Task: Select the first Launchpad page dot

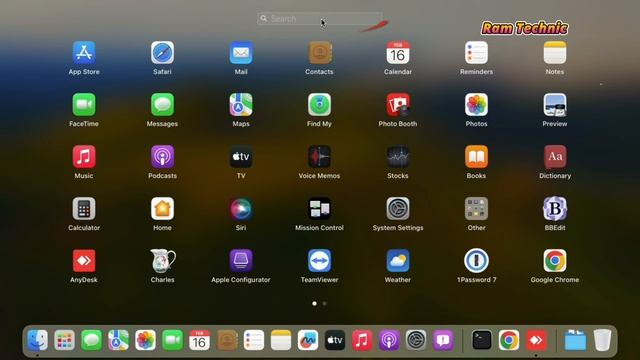Action: (314, 304)
